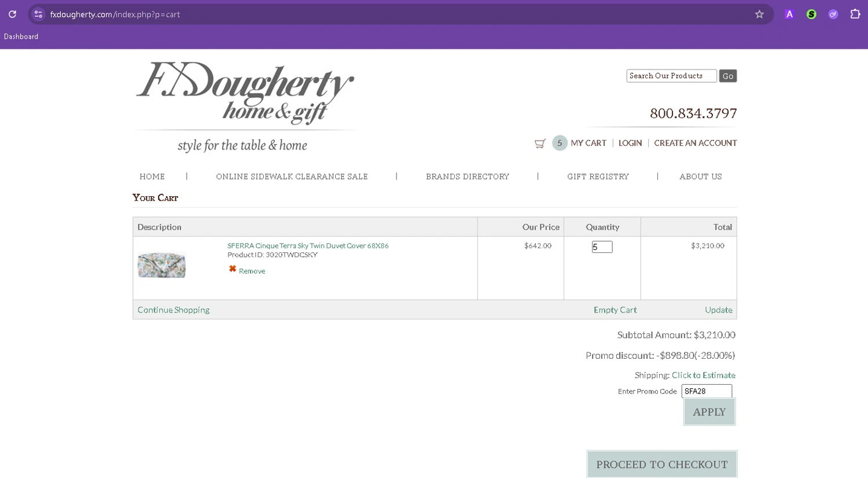Viewport: 868px width, 478px height.
Task: Click the Subtotal Amount: $3,210.00 line
Action: click(676, 335)
